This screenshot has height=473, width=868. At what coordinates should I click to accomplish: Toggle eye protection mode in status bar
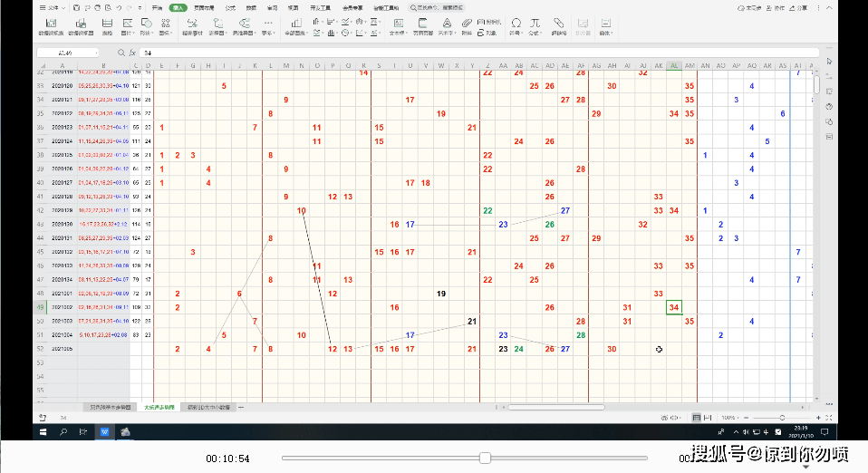pos(664,418)
